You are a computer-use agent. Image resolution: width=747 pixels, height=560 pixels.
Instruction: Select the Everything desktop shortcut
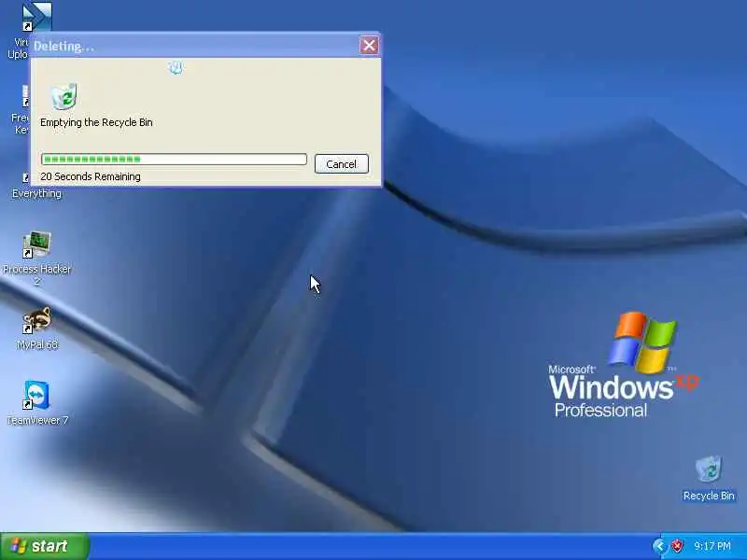[36, 193]
